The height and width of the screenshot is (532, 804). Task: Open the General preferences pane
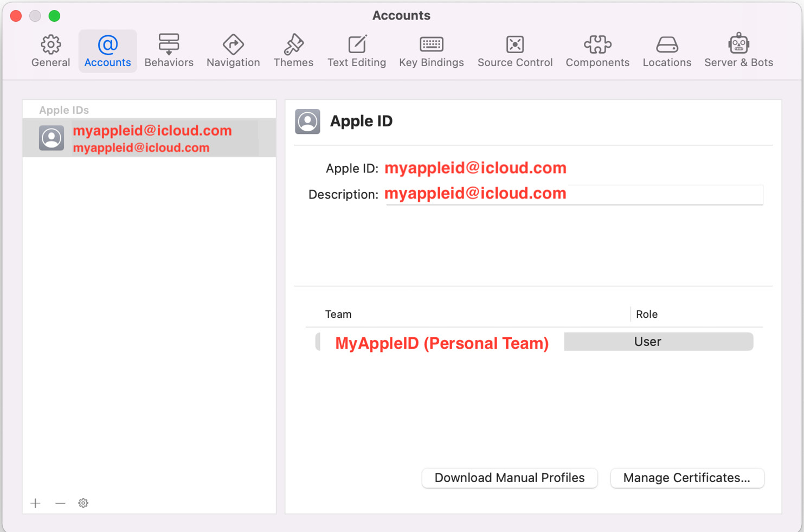click(50, 51)
